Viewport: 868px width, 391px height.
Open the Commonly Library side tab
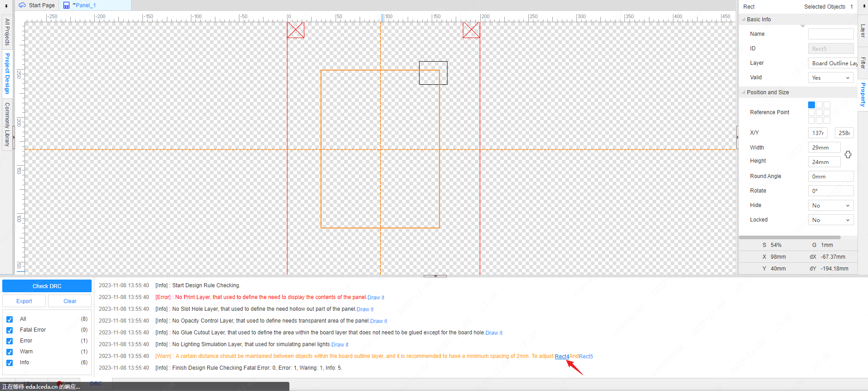pos(7,124)
